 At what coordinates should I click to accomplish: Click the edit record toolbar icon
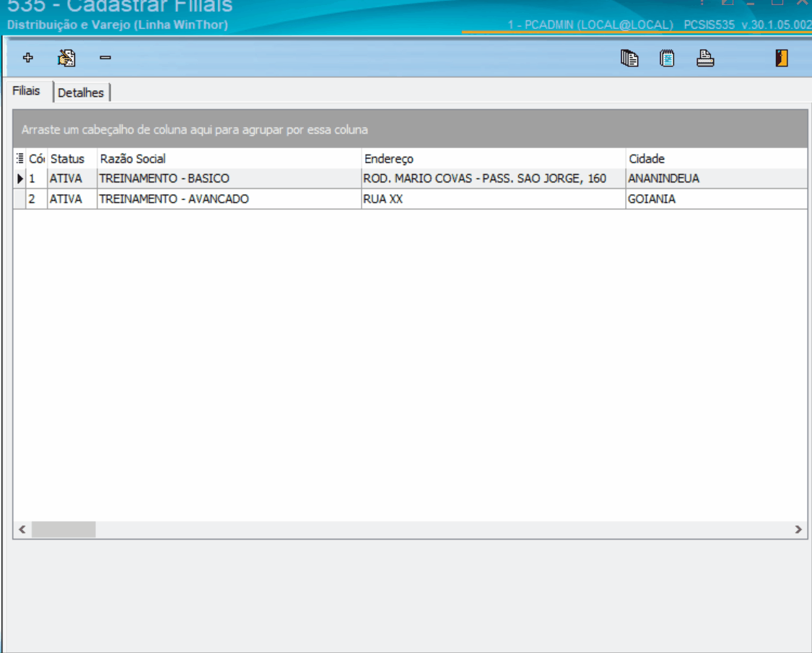point(66,58)
